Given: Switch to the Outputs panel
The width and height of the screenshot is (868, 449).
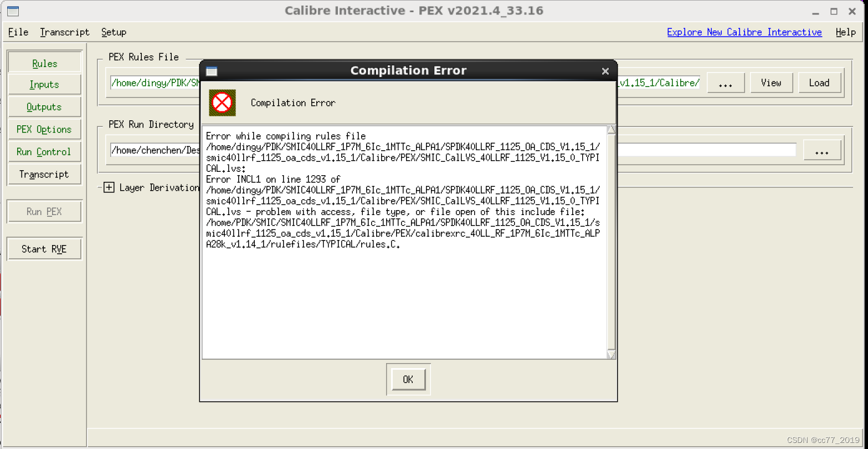Looking at the screenshot, I should tap(44, 107).
